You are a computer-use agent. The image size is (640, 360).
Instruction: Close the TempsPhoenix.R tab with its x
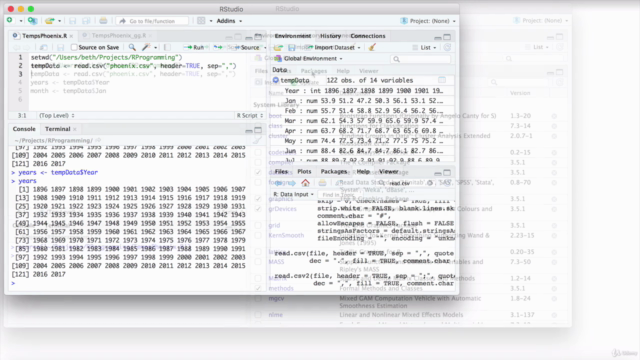point(71,36)
